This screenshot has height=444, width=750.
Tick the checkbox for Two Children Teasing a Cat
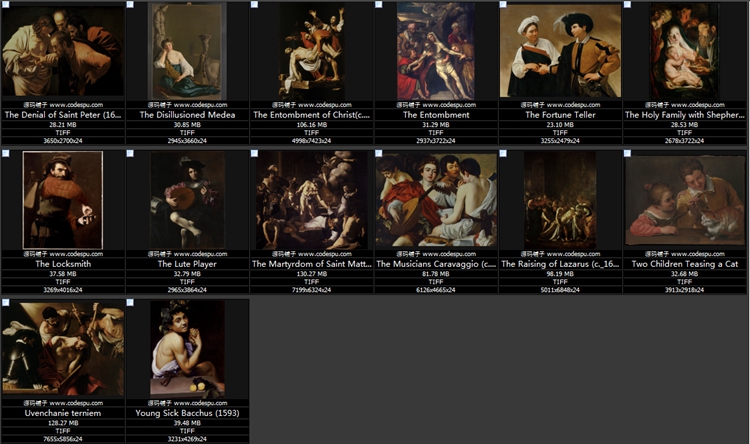coord(628,153)
